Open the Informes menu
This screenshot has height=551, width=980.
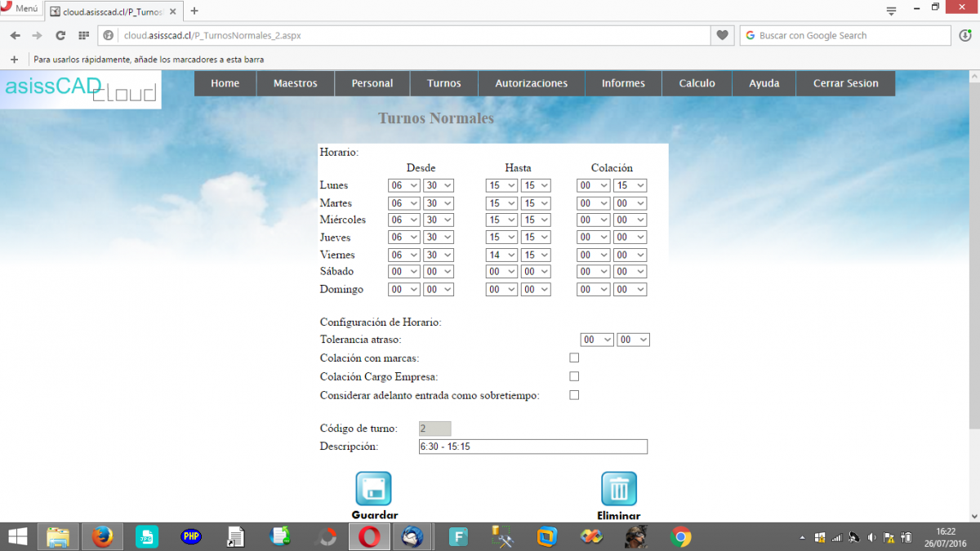(x=623, y=84)
